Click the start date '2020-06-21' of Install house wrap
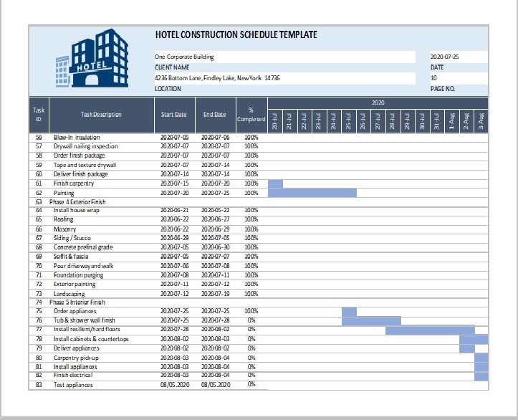The width and height of the screenshot is (518, 420). tap(175, 210)
